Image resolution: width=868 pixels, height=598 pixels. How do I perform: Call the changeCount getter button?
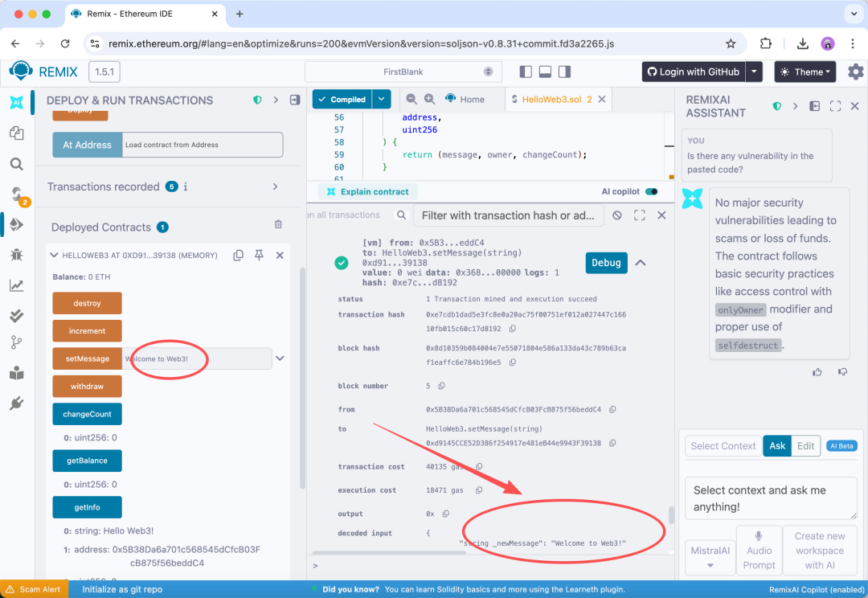pos(87,414)
